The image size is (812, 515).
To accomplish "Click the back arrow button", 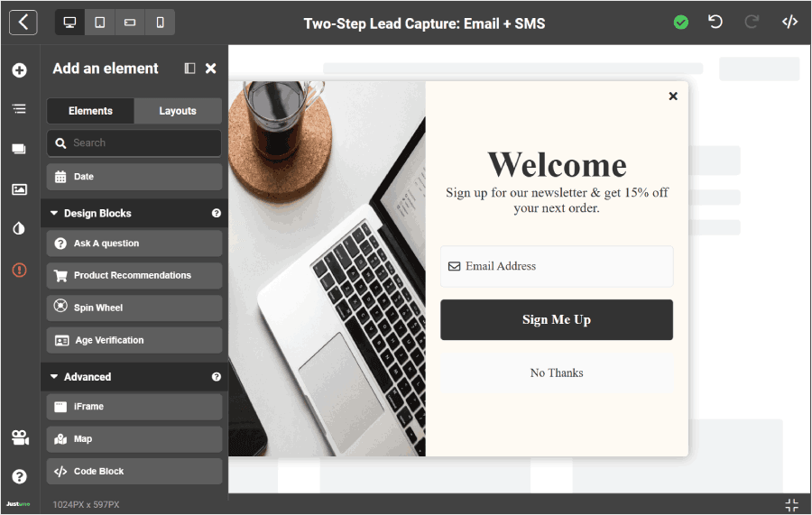I will click(x=23, y=23).
